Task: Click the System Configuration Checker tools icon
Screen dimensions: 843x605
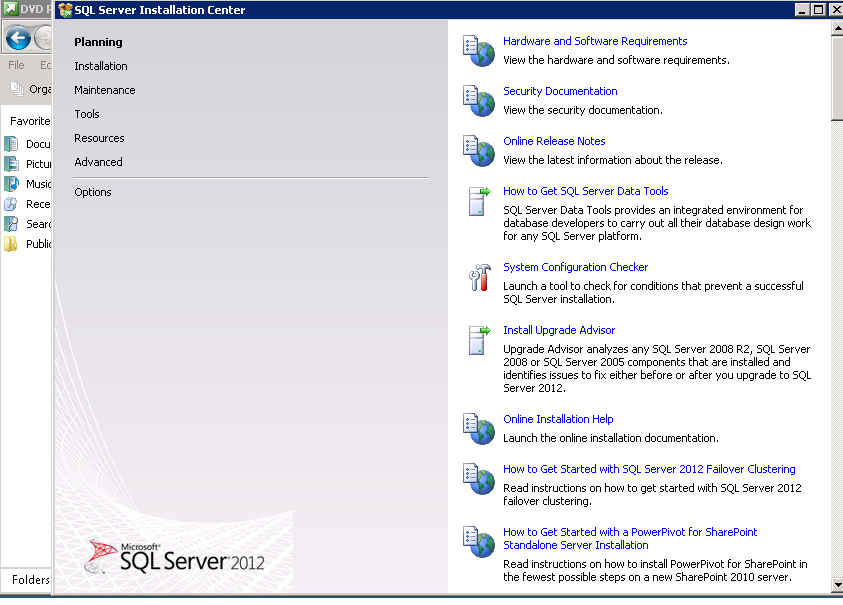Action: pyautogui.click(x=480, y=277)
